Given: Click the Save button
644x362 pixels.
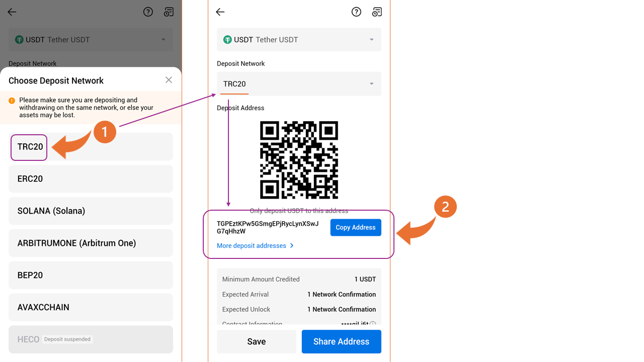Looking at the screenshot, I should (x=257, y=342).
